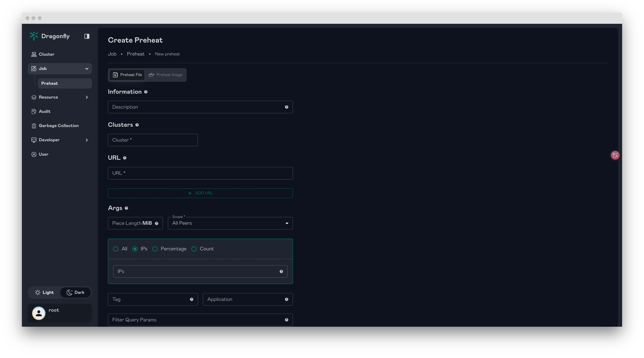Expand the Resource sidebar menu
The height and width of the screenshot is (358, 644).
point(60,97)
